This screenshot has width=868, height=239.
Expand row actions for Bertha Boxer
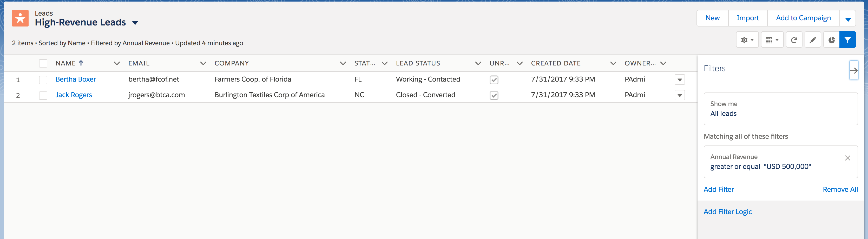coord(680,80)
